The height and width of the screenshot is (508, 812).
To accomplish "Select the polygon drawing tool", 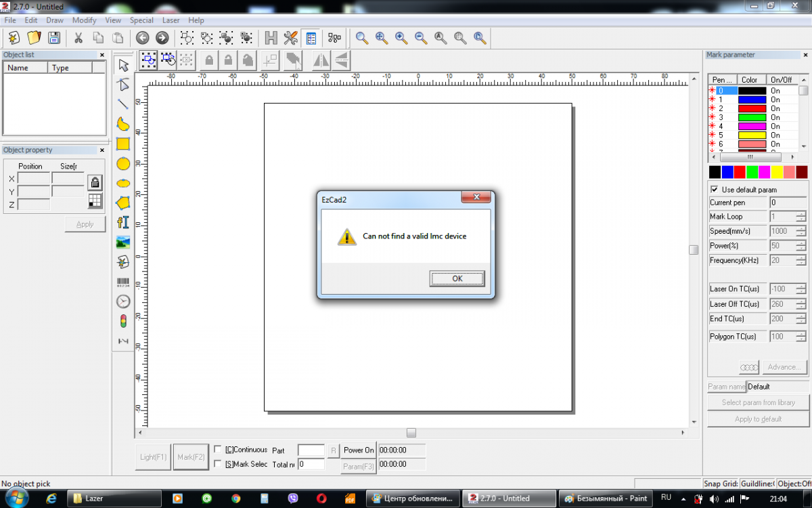I will point(123,203).
